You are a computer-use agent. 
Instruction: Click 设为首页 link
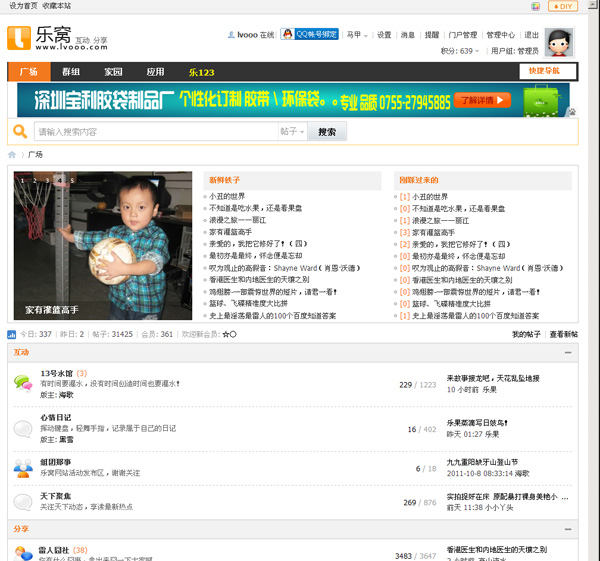(x=23, y=6)
